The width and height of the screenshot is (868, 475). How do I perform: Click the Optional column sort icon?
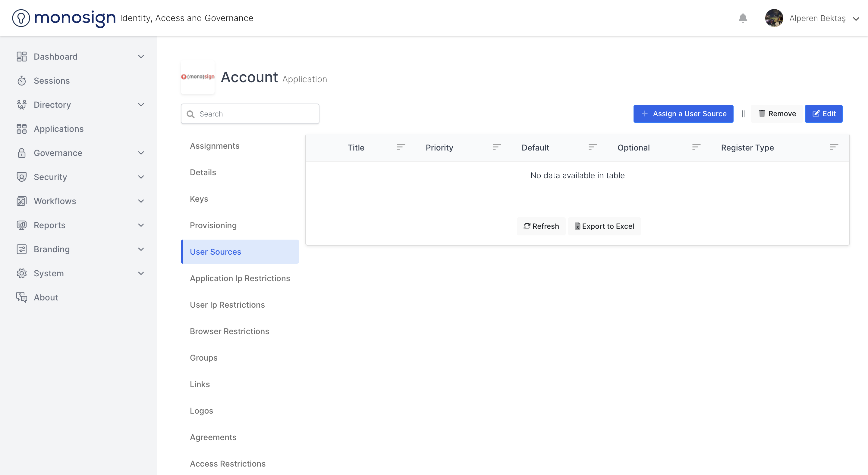(x=696, y=147)
